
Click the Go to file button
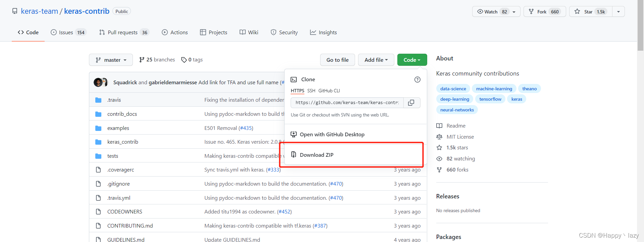coord(338,60)
